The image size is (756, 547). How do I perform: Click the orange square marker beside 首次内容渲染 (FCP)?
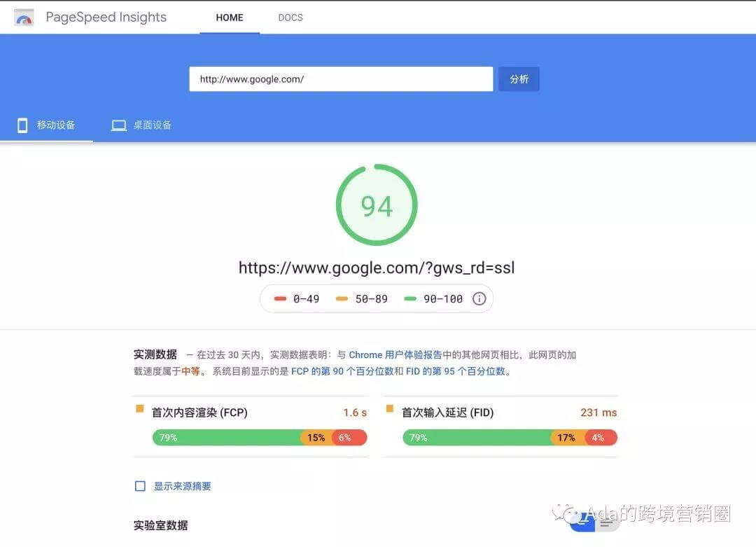point(139,408)
